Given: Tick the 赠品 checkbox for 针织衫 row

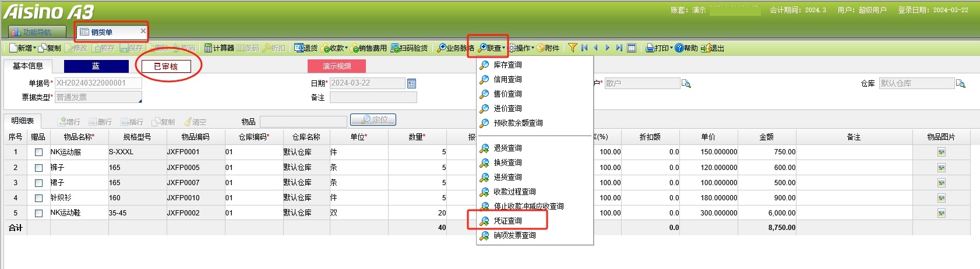Looking at the screenshot, I should tap(38, 198).
